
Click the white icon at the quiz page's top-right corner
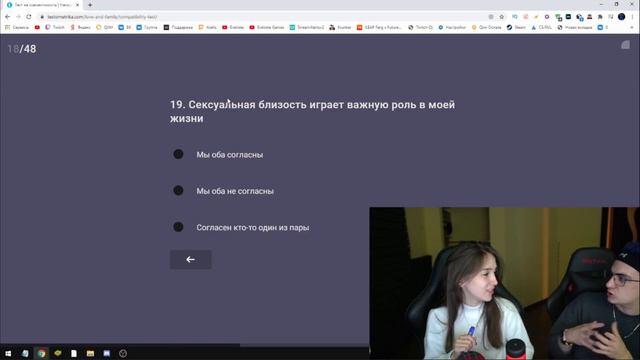click(625, 45)
